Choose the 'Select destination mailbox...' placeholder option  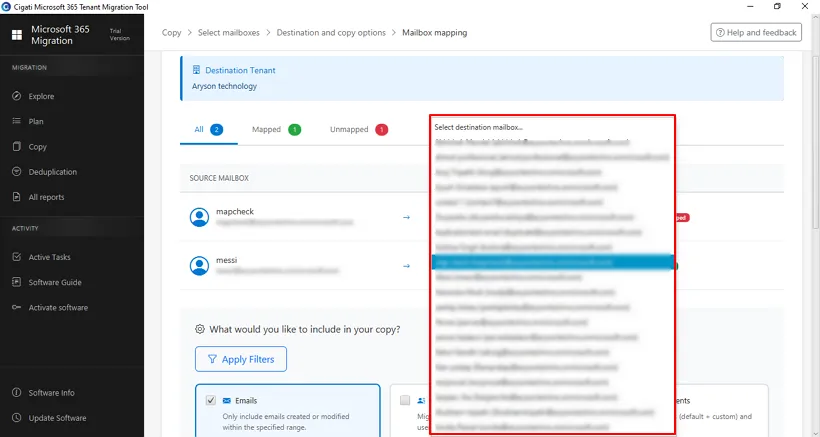(x=479, y=127)
